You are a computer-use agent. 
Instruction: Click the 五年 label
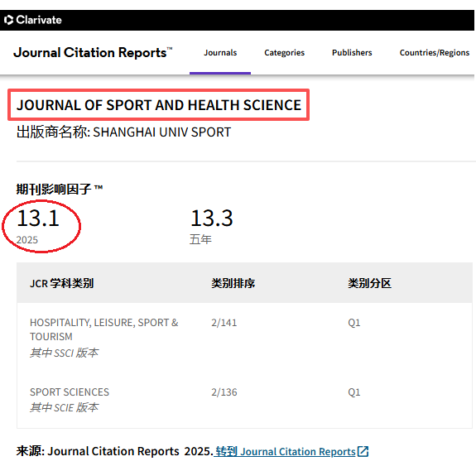tap(200, 239)
